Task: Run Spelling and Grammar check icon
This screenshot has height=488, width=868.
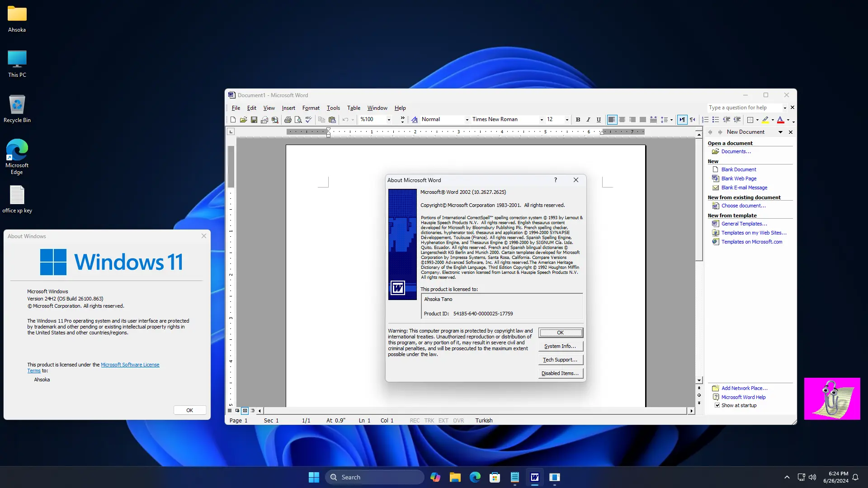Action: [x=308, y=120]
